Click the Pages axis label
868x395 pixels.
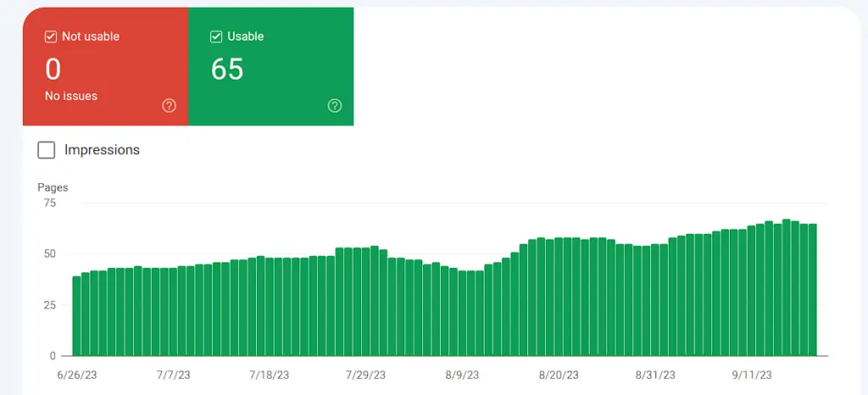[x=53, y=187]
